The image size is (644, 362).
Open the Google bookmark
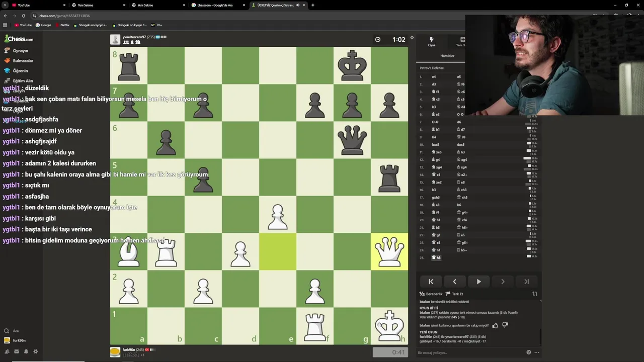(43, 25)
